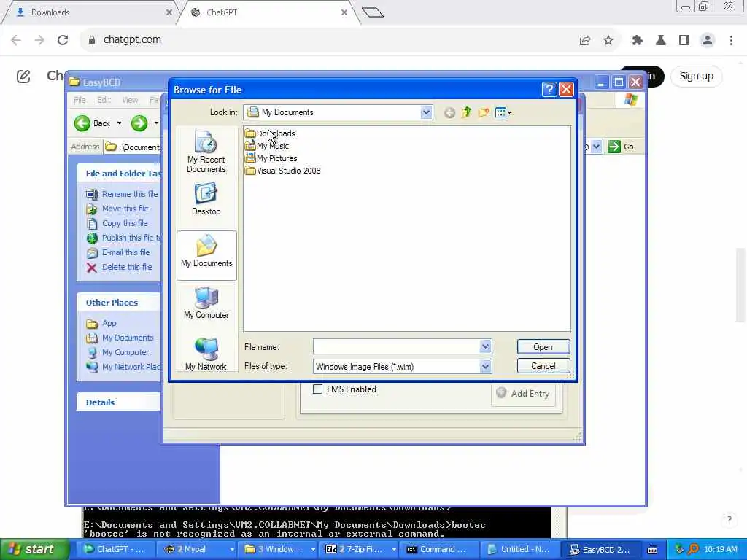Close the Downloads browser tab
747x560 pixels.
coord(169,12)
